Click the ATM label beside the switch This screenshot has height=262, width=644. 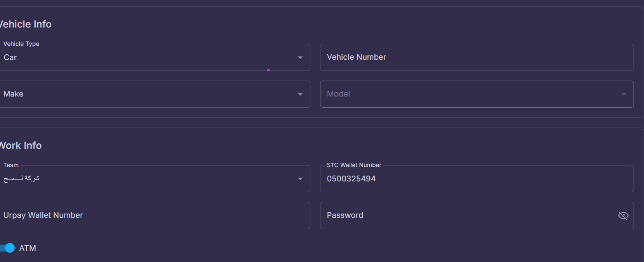28,248
